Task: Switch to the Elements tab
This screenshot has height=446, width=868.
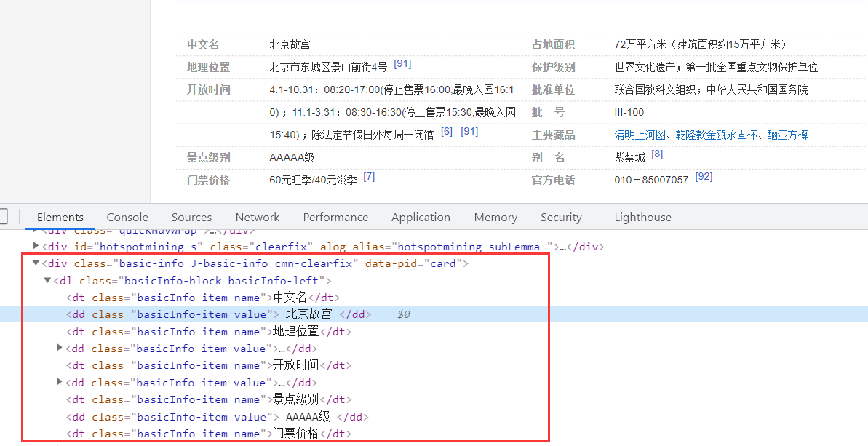Action: click(x=60, y=218)
